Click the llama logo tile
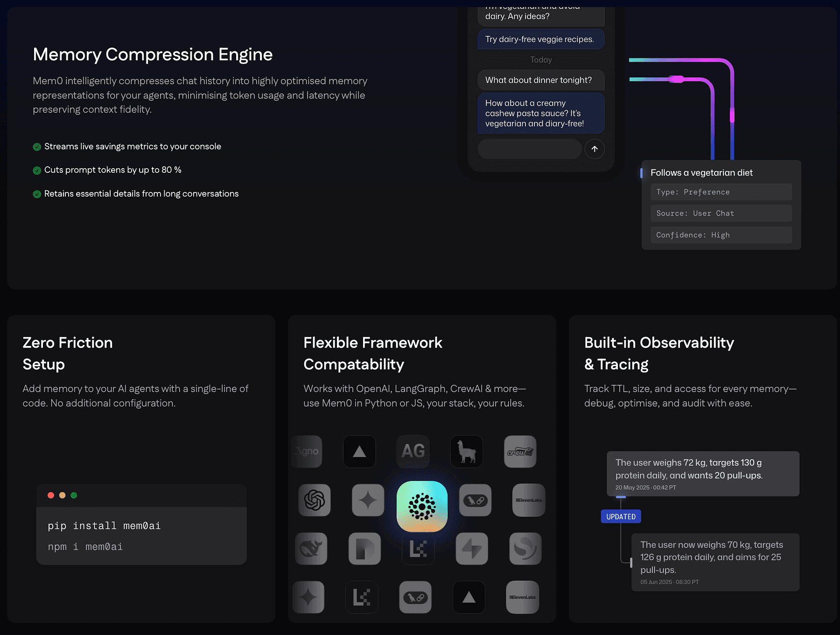This screenshot has width=840, height=635. 466,452
